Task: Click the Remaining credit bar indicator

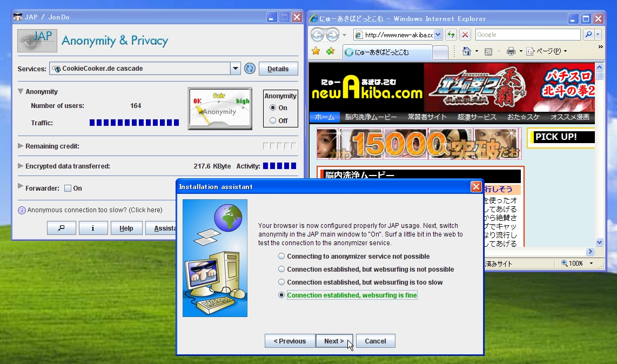Action: [x=279, y=146]
